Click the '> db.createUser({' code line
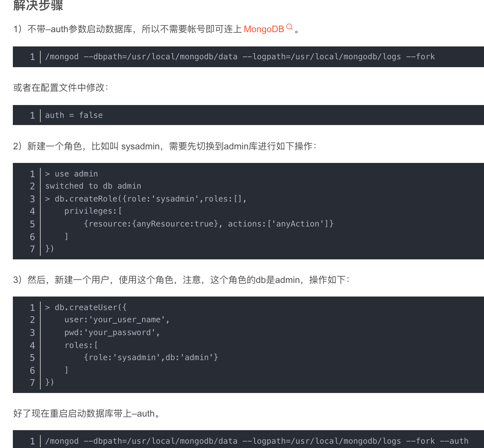 point(86,308)
